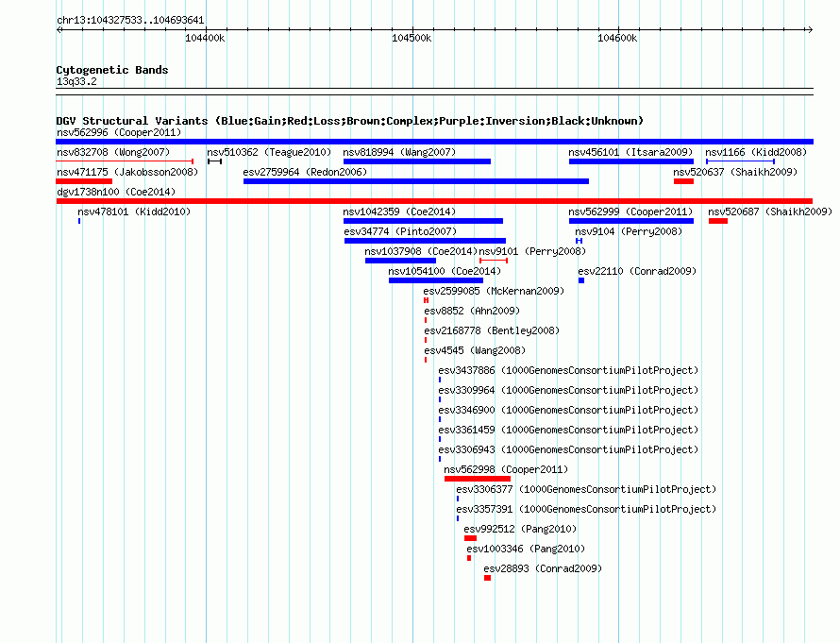Click the nsv510362 (Teague2010) black marker

(214, 161)
